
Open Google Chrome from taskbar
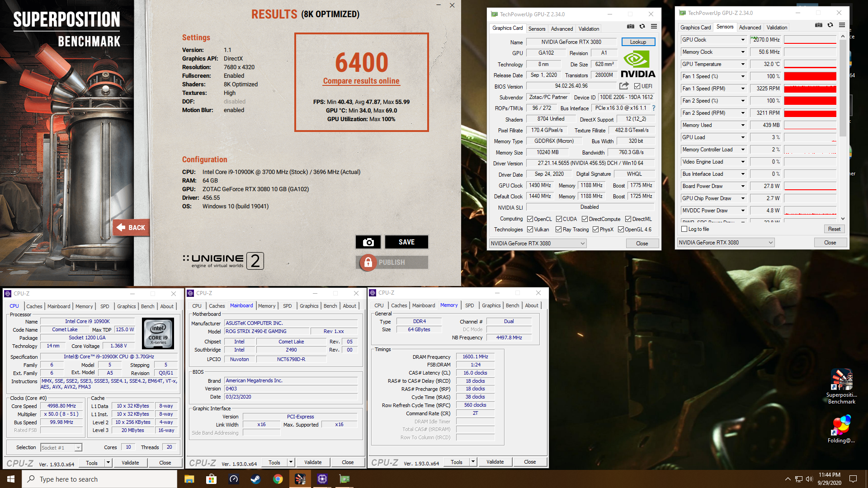coord(278,479)
